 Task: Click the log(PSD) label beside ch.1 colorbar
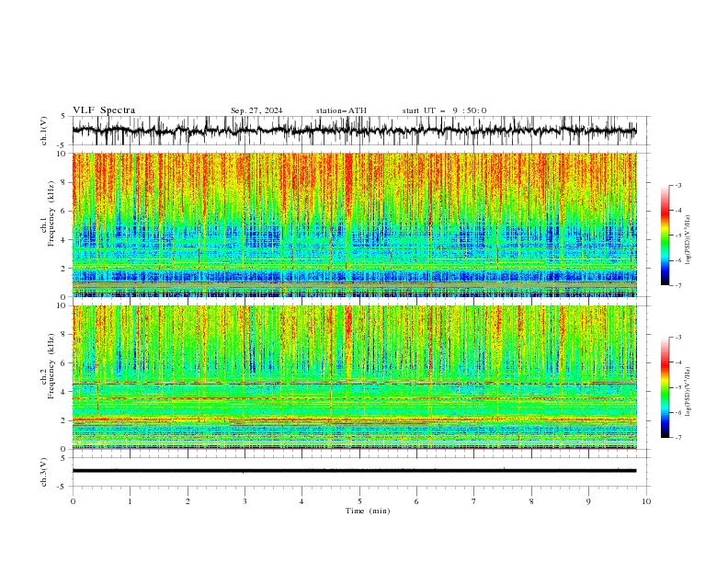688,240
